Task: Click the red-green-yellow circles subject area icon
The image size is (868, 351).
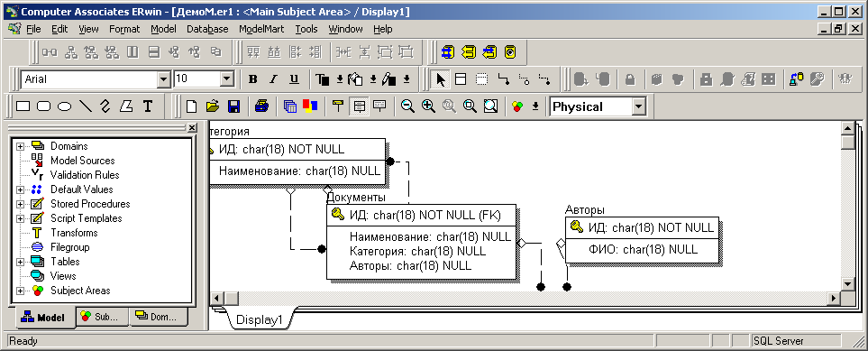Action: click(517, 106)
